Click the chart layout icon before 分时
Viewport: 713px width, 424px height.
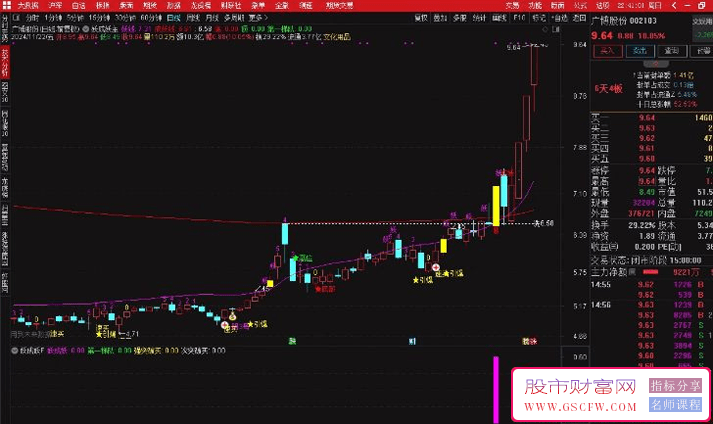point(16,18)
